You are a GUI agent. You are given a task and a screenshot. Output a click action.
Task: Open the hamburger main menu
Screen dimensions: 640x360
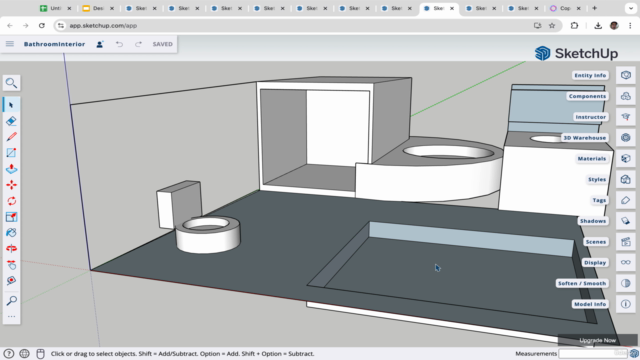point(10,44)
